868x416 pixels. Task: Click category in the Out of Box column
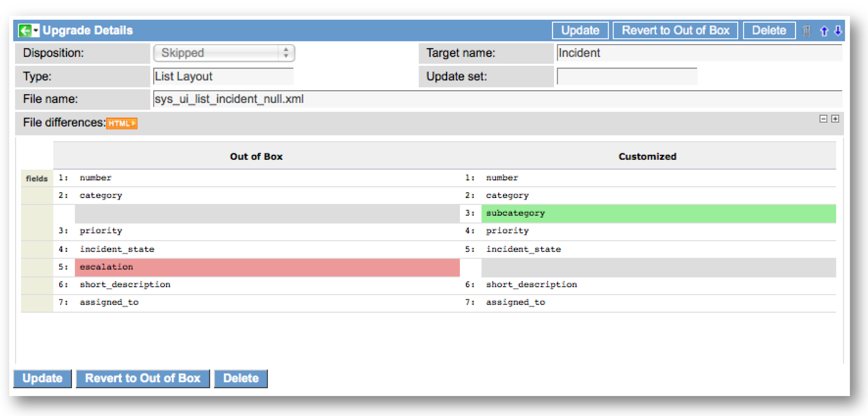pyautogui.click(x=101, y=195)
